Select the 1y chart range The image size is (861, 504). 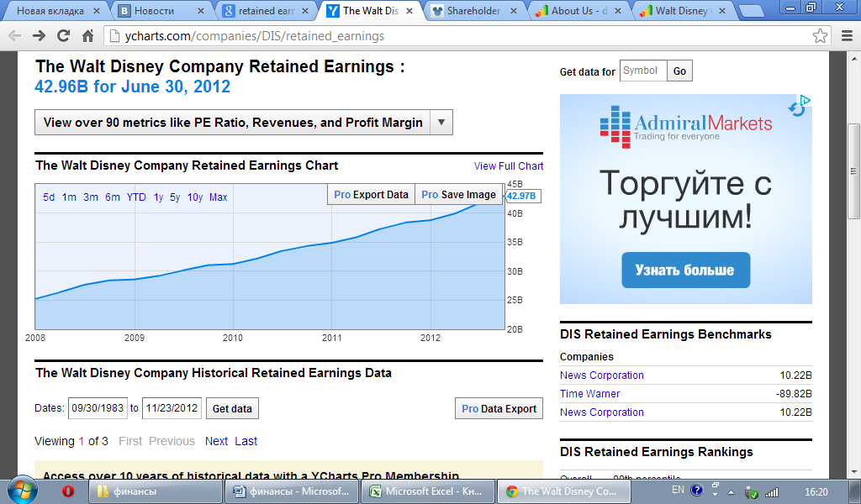tap(158, 197)
